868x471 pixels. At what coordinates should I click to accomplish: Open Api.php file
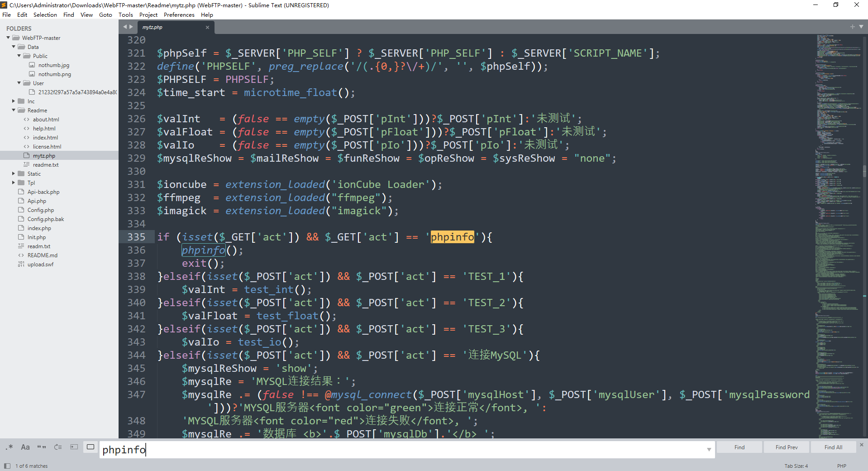coord(37,201)
